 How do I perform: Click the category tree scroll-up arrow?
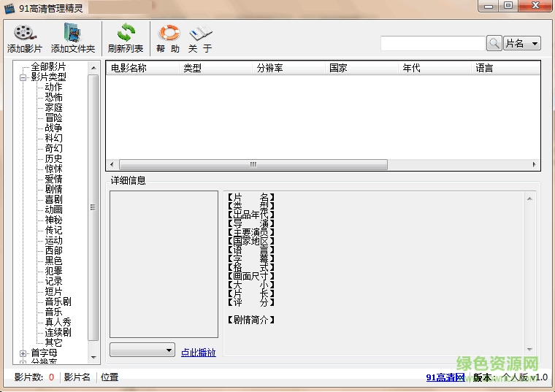point(93,68)
